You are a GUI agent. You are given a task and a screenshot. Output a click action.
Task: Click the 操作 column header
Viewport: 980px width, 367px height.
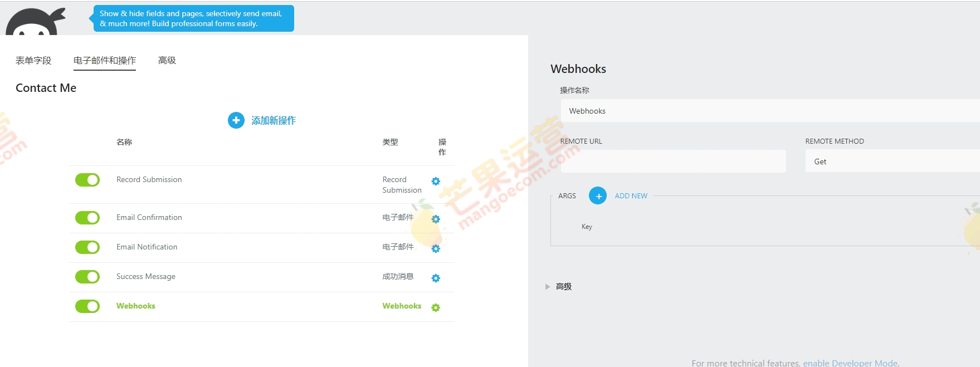coord(442,147)
